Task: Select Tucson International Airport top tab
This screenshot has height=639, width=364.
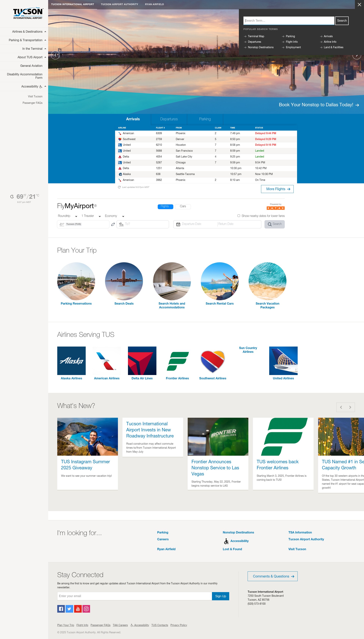Action: pyautogui.click(x=72, y=4)
